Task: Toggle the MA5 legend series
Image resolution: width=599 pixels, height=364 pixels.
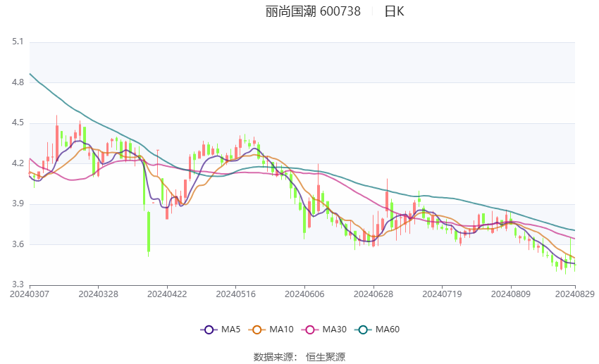Action: [x=221, y=330]
